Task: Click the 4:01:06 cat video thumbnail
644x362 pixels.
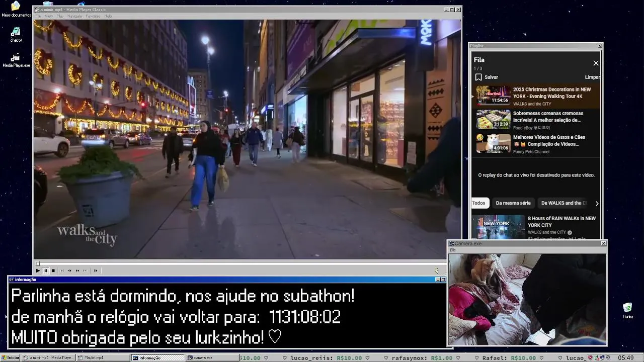Action: click(x=494, y=143)
